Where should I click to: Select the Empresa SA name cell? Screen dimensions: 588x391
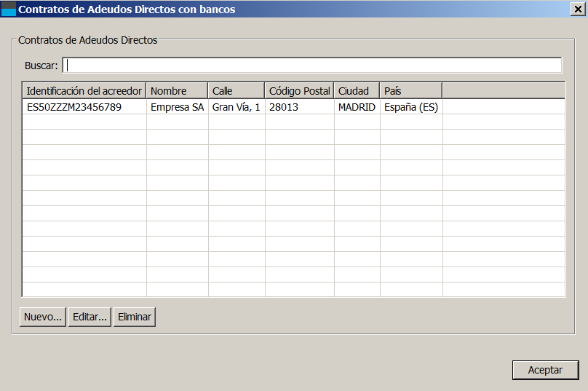[x=178, y=107]
